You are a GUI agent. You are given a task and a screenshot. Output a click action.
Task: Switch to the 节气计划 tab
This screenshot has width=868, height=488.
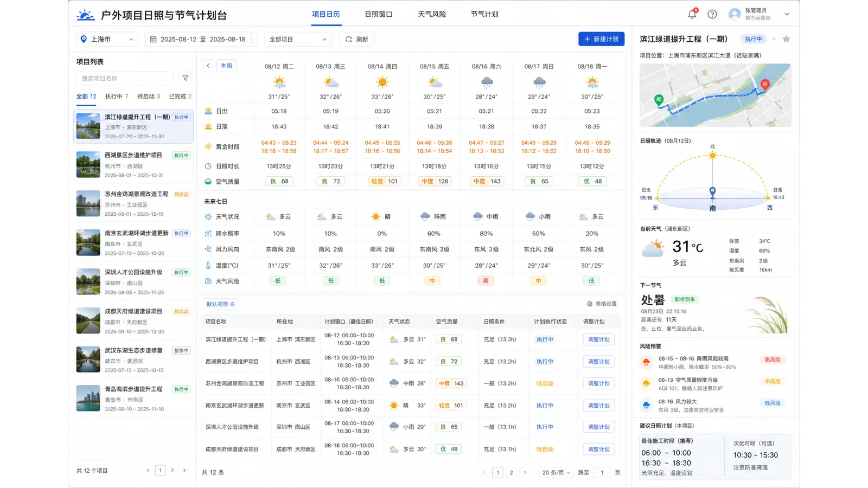484,15
